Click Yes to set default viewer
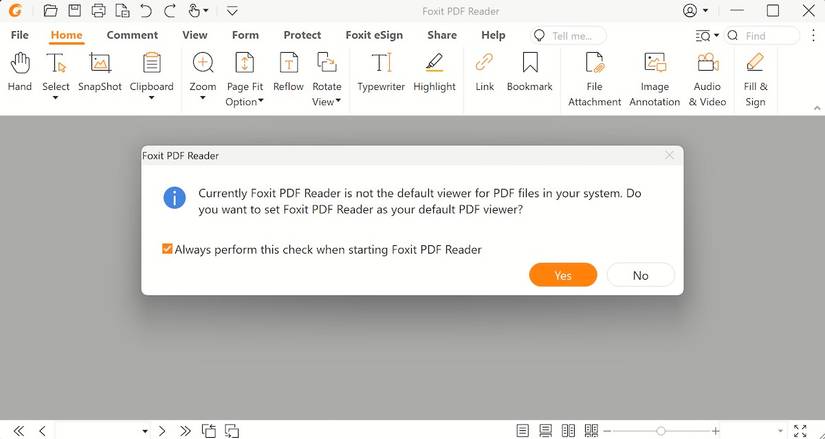The width and height of the screenshot is (825, 439). click(x=563, y=275)
